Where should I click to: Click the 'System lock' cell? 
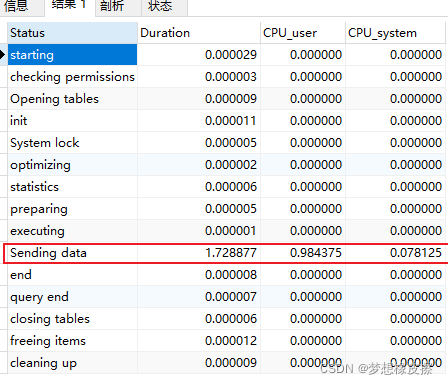point(72,143)
